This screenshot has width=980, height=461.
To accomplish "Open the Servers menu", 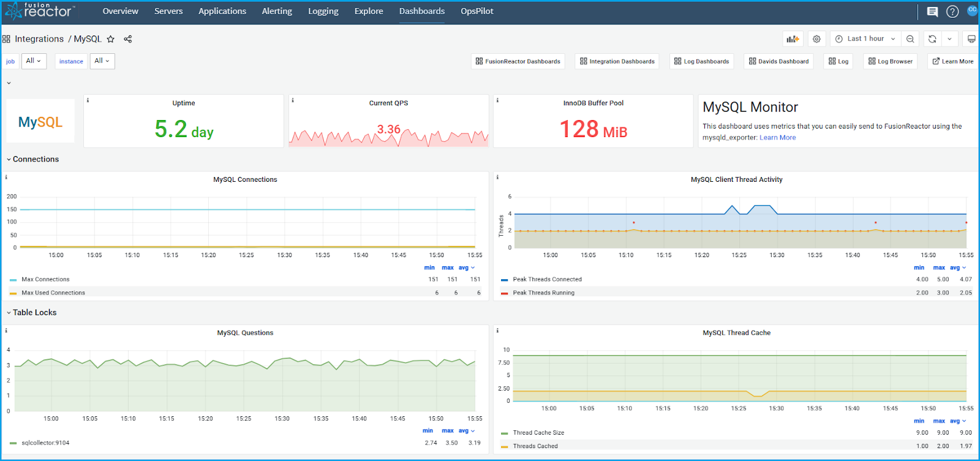I will click(168, 11).
